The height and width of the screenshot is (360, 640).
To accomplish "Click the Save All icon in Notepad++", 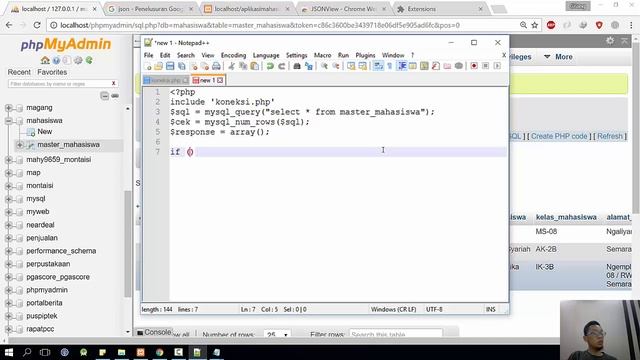I will point(182,66).
